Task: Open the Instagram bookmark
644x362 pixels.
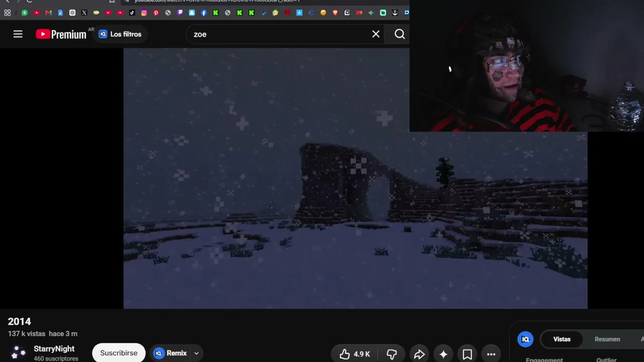Action: [x=144, y=13]
